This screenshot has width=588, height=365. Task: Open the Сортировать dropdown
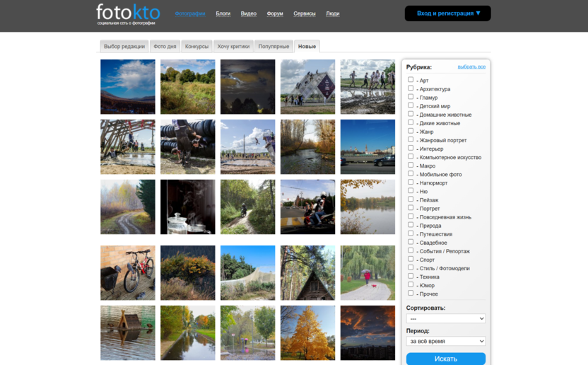point(446,318)
